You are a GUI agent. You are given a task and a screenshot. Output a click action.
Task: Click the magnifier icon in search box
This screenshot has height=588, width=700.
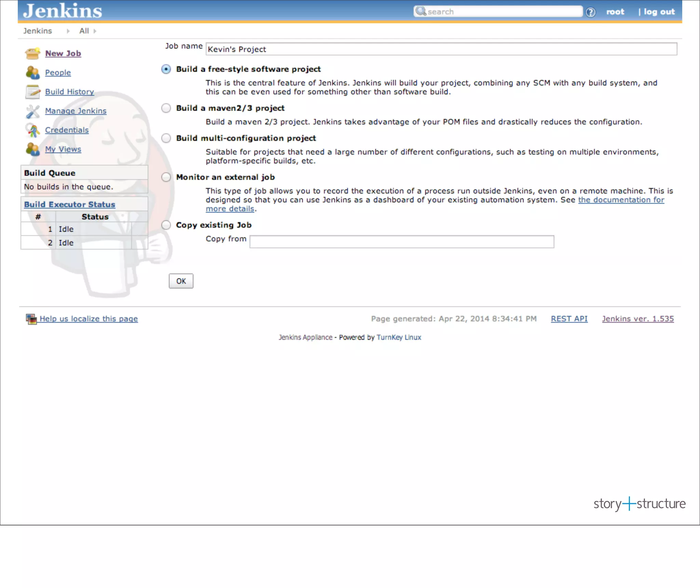click(x=421, y=11)
